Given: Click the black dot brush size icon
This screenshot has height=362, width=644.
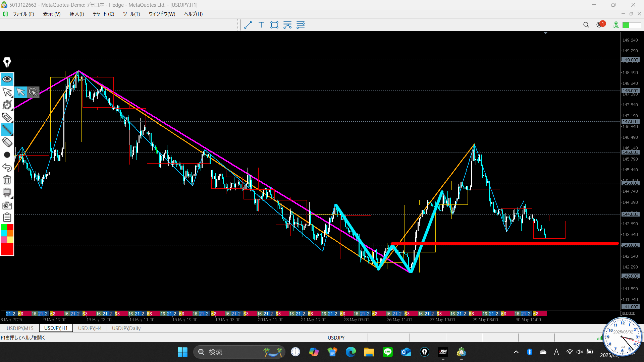Looking at the screenshot, I should (7, 155).
